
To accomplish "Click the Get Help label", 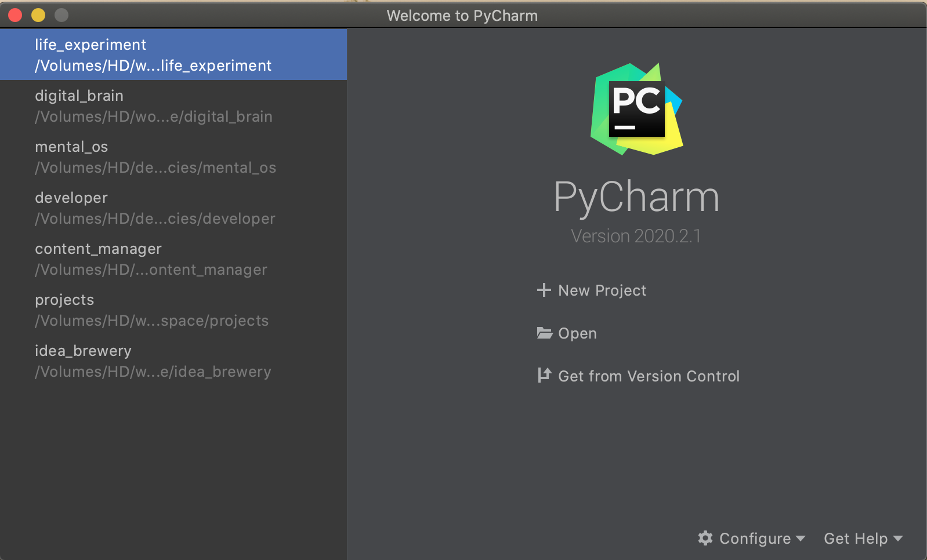I will 856,539.
